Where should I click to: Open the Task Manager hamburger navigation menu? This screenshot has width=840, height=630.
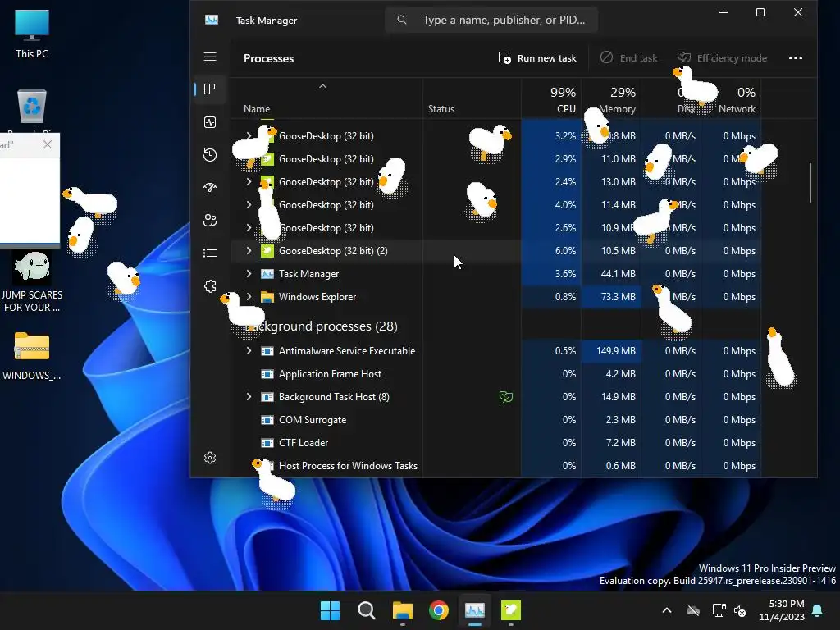click(210, 57)
